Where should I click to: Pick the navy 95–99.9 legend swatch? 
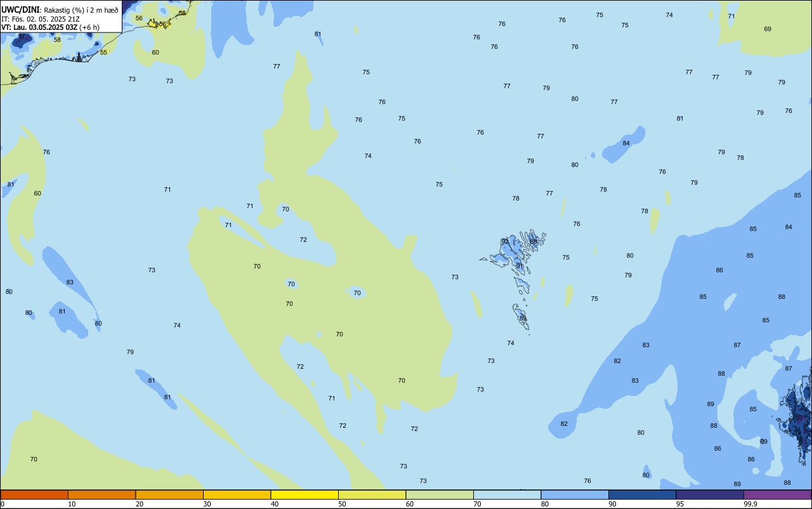tap(710, 494)
